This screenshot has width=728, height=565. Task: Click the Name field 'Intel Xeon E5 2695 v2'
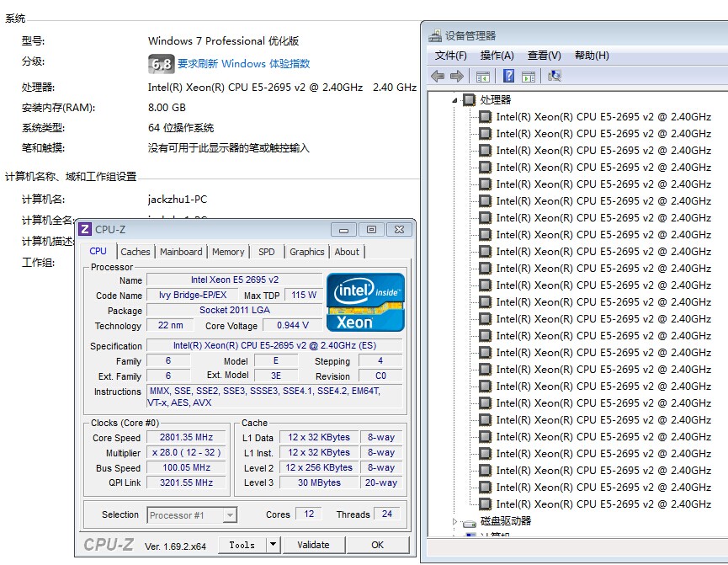tap(235, 280)
